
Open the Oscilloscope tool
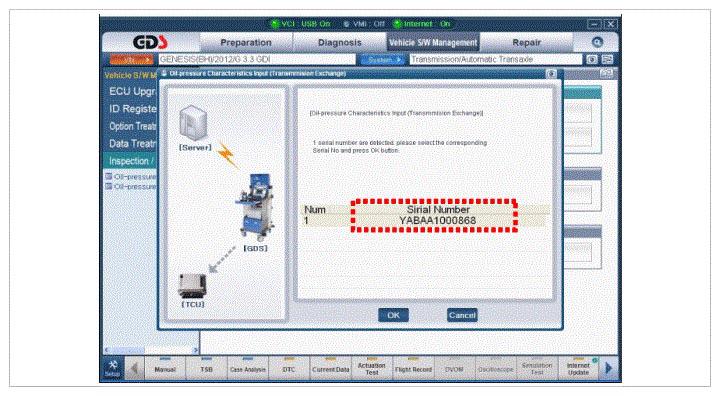pyautogui.click(x=495, y=368)
